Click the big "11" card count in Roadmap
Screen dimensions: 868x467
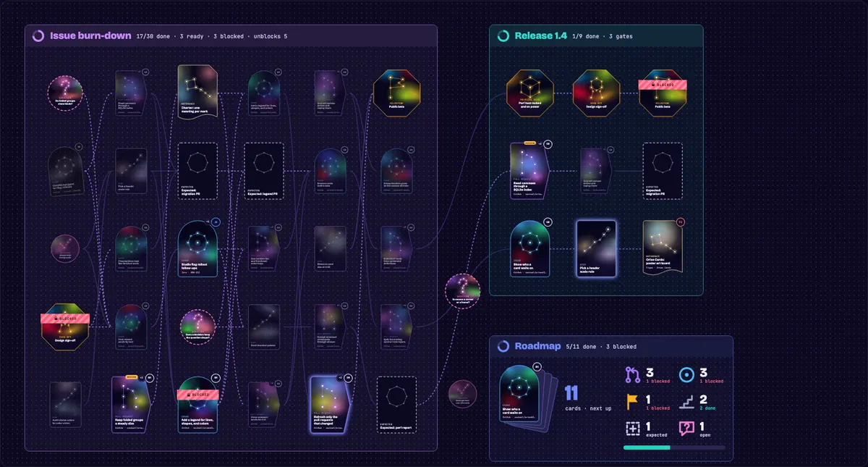coord(571,393)
